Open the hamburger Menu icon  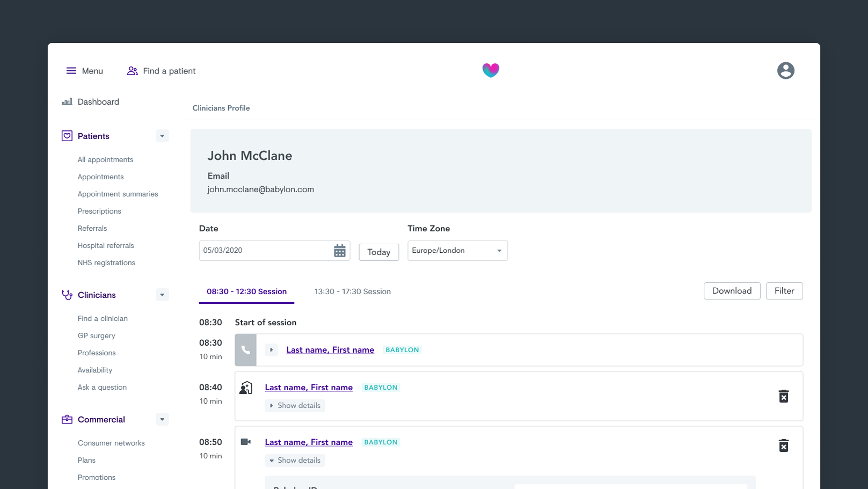(71, 71)
